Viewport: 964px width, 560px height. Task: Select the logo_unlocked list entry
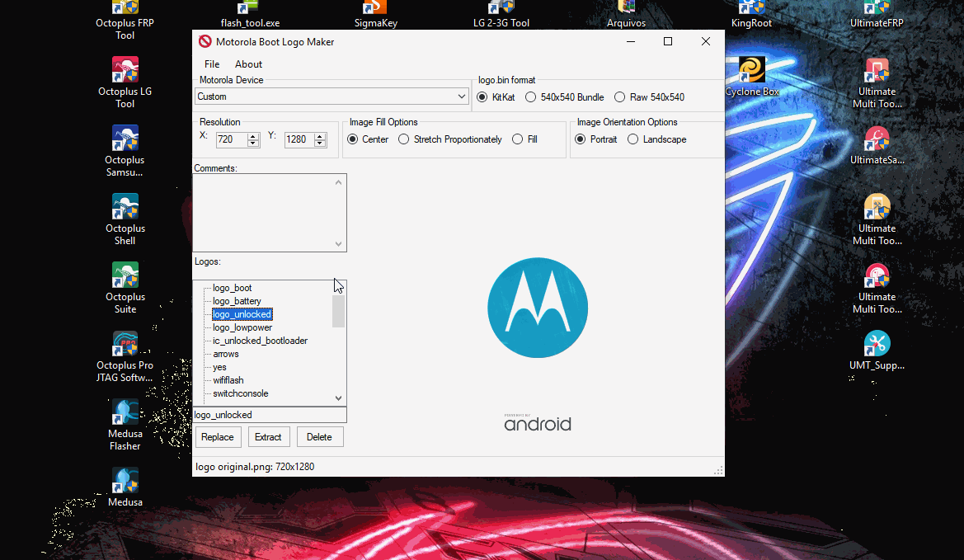[x=242, y=314]
